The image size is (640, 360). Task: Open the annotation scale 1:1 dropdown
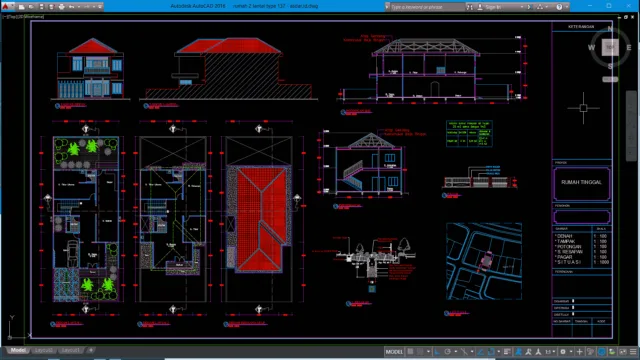pyautogui.click(x=550, y=351)
